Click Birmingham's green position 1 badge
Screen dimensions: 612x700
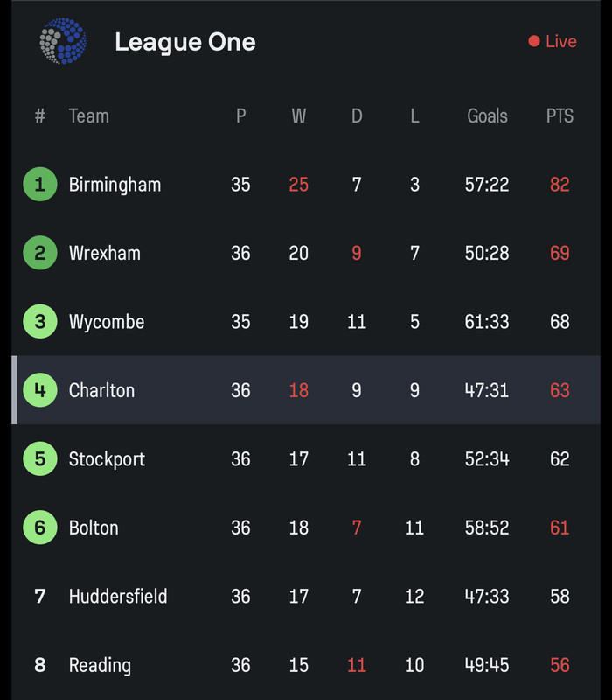point(39,185)
